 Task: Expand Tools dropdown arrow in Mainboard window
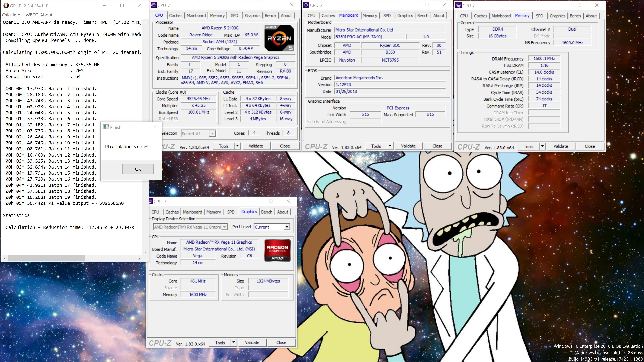pyautogui.click(x=390, y=146)
